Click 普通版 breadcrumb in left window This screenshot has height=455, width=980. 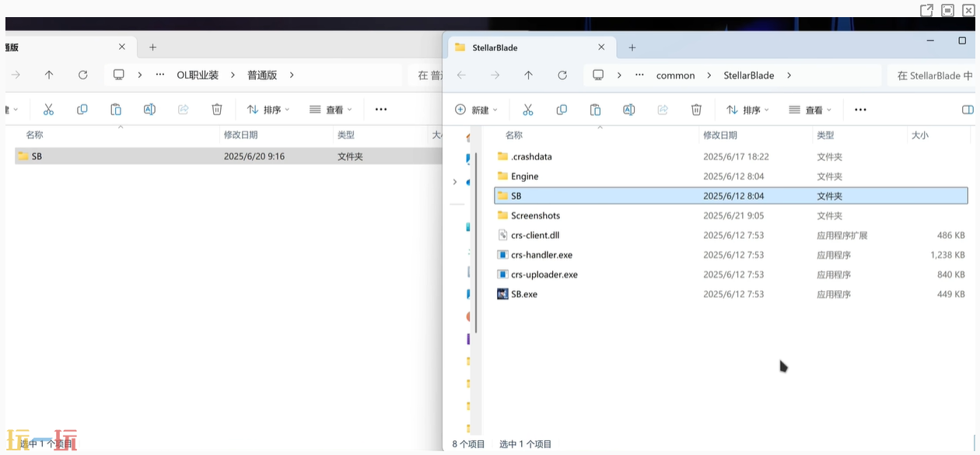pos(262,75)
